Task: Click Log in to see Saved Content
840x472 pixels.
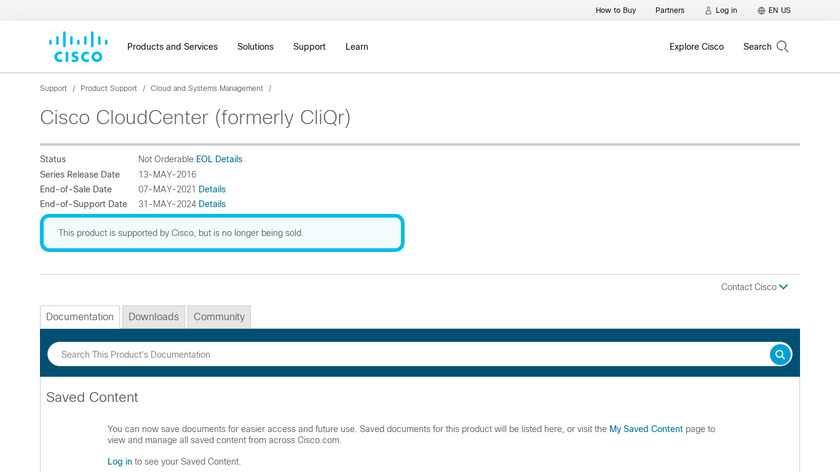Action: [x=119, y=462]
